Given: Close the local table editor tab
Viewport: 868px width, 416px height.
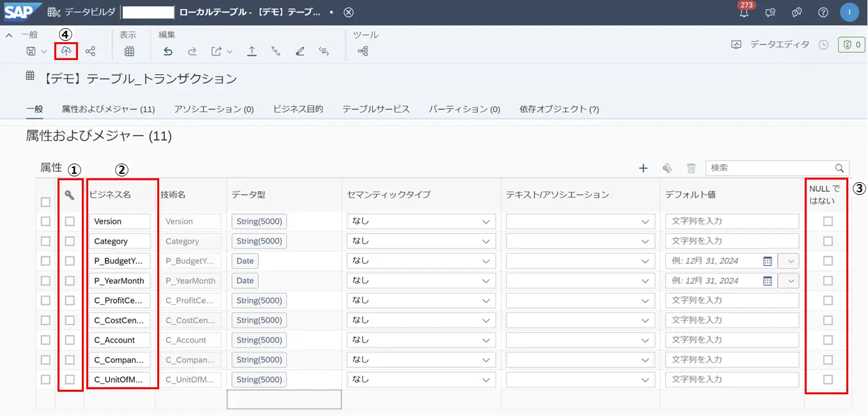Looking at the screenshot, I should [348, 12].
